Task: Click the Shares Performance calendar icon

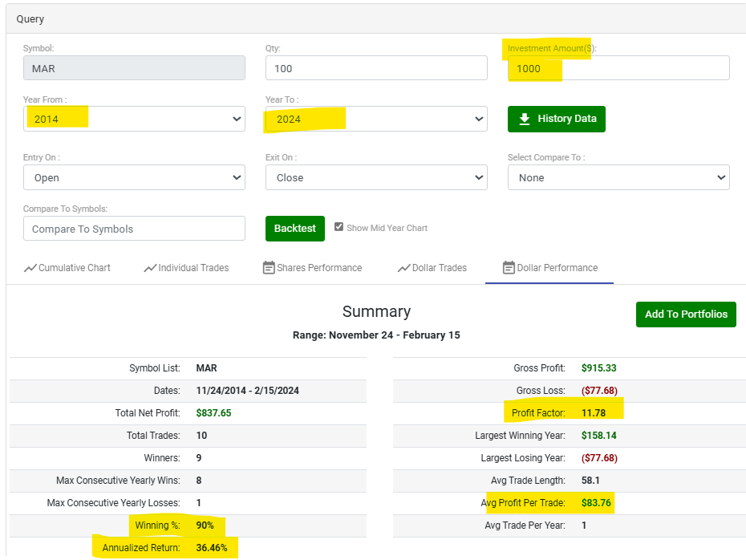Action: click(269, 268)
